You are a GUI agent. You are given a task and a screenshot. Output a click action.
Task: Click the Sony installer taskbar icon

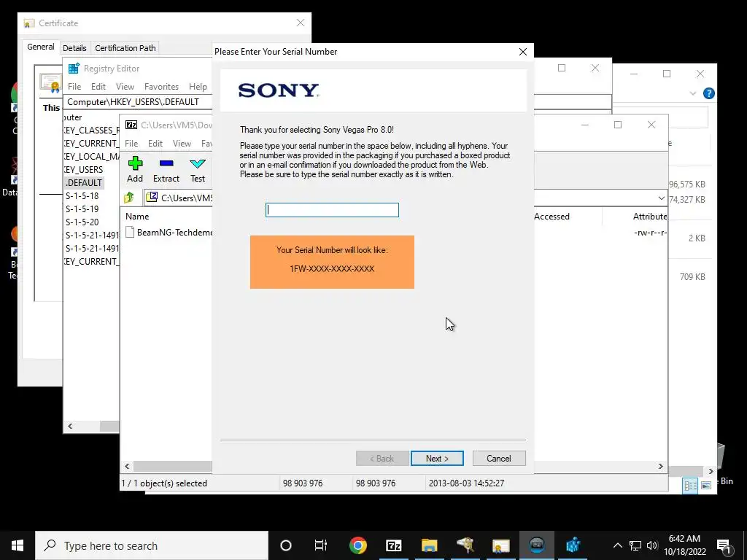537,545
